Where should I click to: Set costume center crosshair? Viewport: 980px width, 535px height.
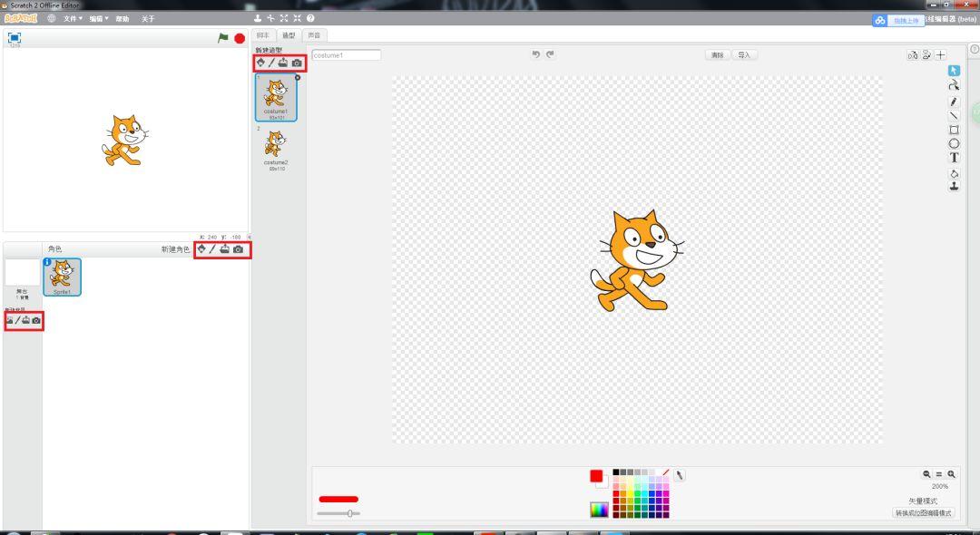(941, 55)
